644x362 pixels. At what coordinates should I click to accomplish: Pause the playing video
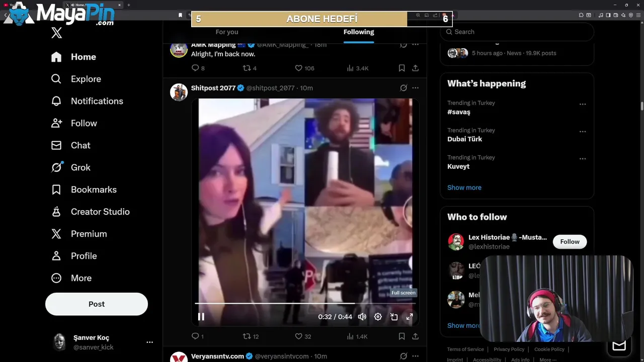(201, 317)
